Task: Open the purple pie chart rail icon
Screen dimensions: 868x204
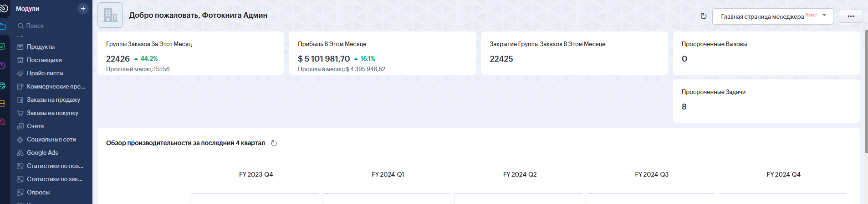Action: click(3, 66)
